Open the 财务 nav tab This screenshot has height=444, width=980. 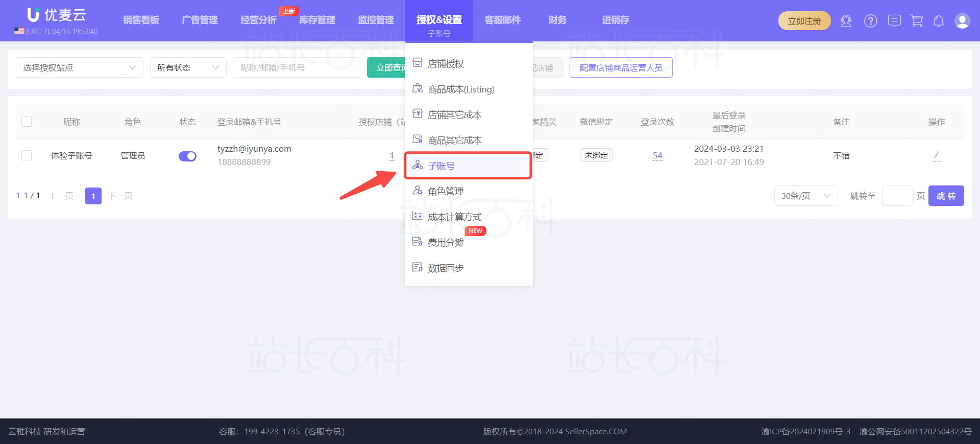557,20
